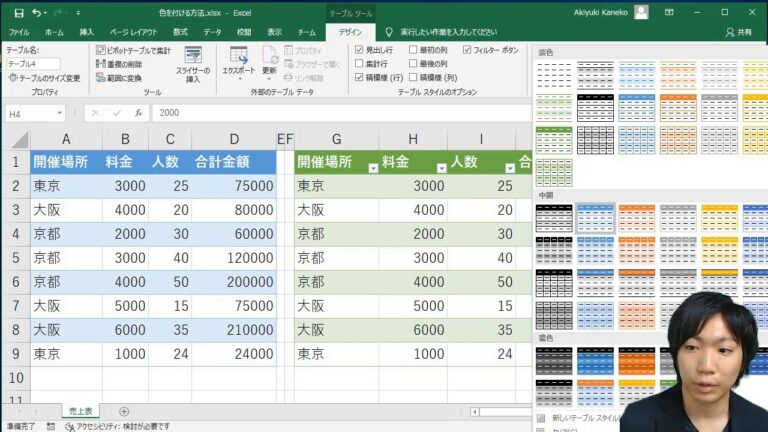The image size is (768, 432).
Task: Click cell 東京 in row 2 column A
Action: click(x=67, y=186)
